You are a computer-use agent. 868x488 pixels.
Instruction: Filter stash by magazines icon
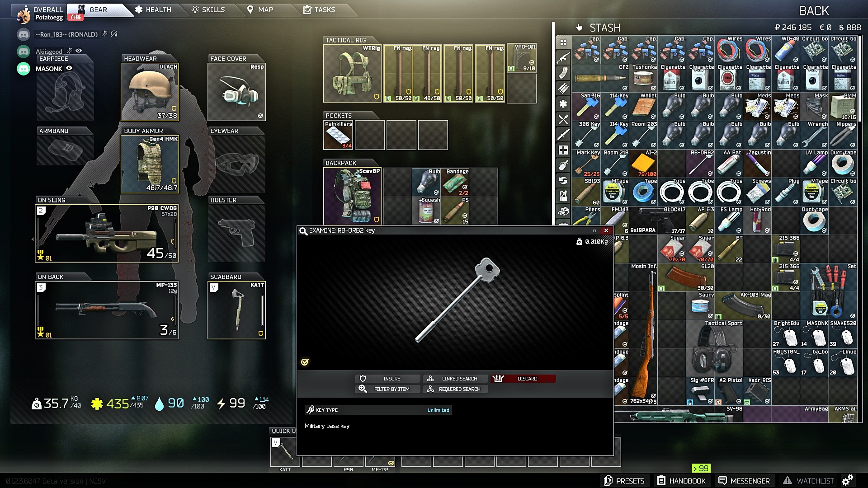tap(563, 73)
